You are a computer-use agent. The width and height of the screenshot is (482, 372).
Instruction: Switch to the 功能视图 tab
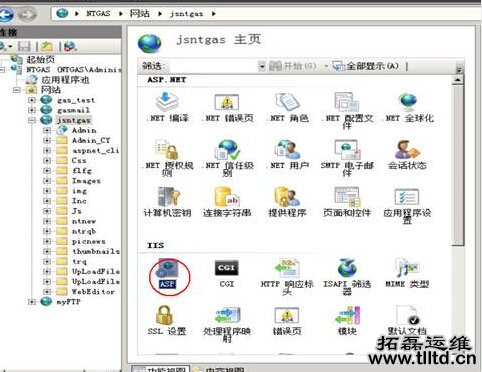(161, 369)
